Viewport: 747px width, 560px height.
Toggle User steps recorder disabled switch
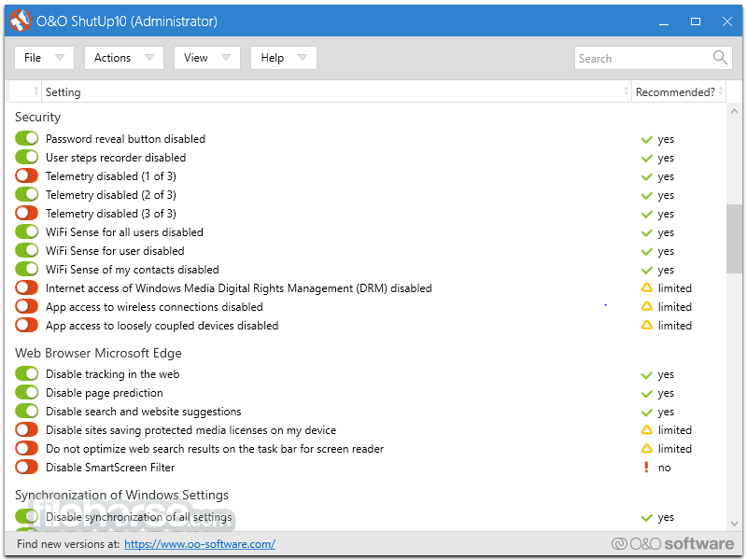pos(27,157)
